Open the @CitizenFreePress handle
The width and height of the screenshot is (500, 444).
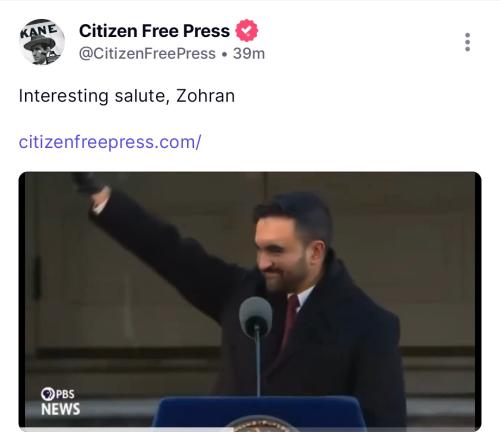pos(147,54)
